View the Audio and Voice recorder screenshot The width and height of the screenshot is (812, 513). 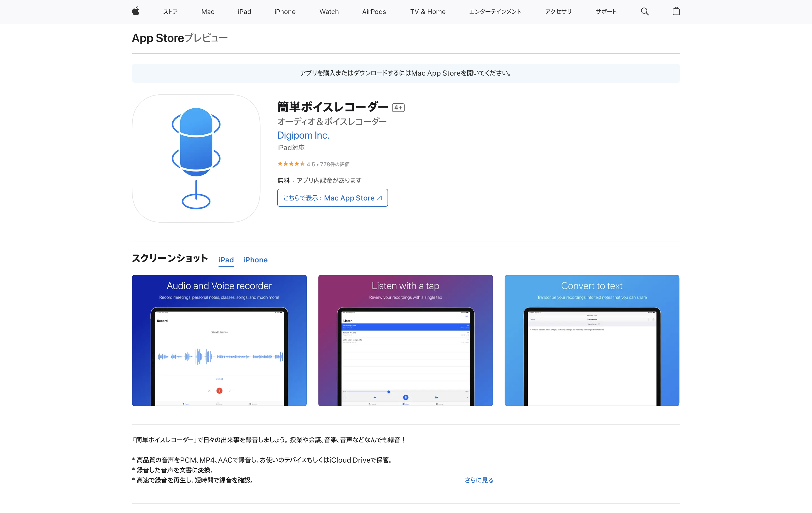point(219,340)
